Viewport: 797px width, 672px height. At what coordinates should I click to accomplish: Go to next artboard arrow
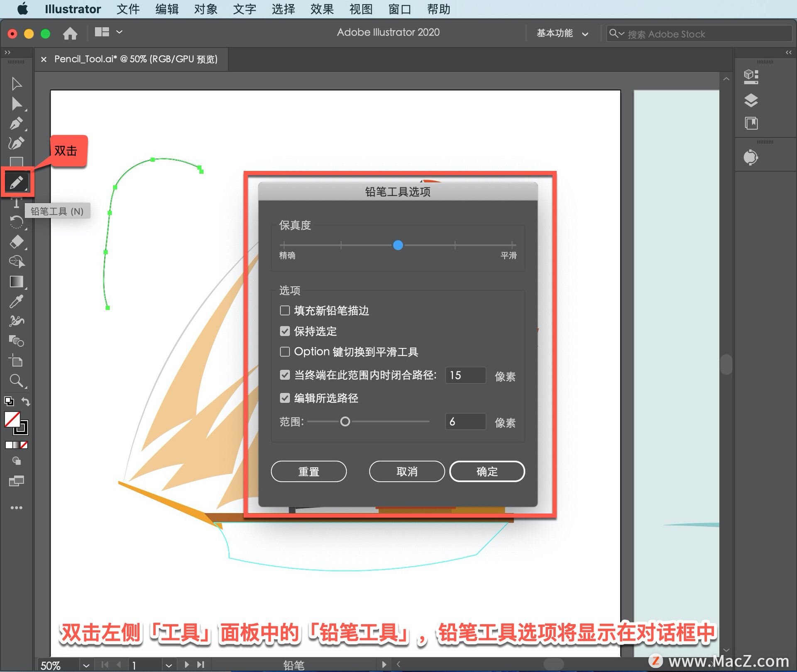click(x=187, y=665)
